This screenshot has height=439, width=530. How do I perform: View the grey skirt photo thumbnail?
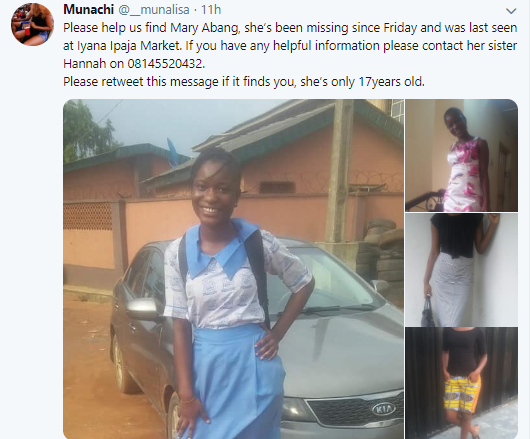(461, 270)
